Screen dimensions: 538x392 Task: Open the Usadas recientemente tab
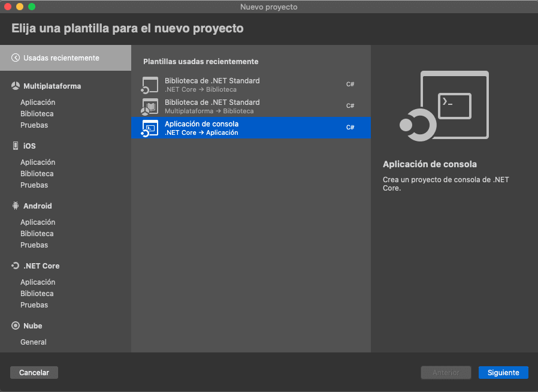coord(61,58)
